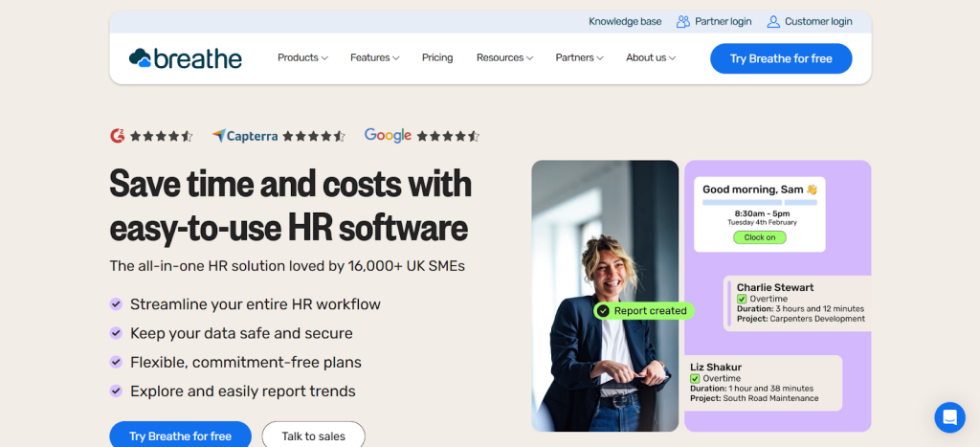Image resolution: width=980 pixels, height=447 pixels.
Task: Click Project: Carpenters Development text
Action: point(801,319)
